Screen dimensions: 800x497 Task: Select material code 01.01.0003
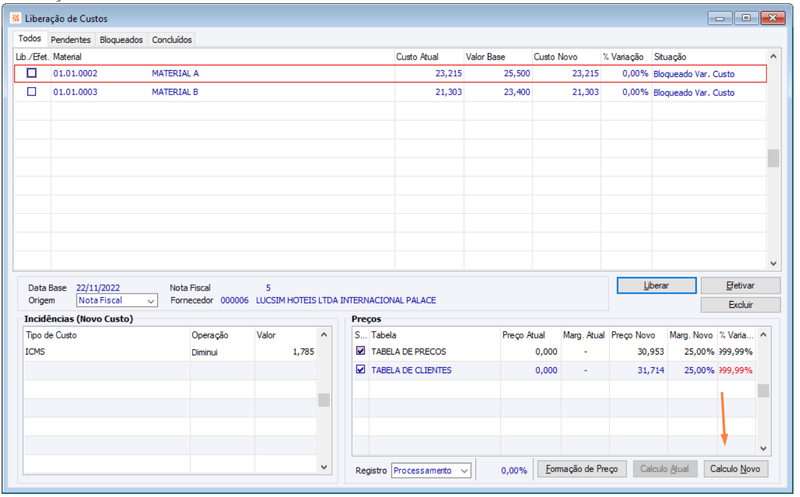[x=75, y=92]
